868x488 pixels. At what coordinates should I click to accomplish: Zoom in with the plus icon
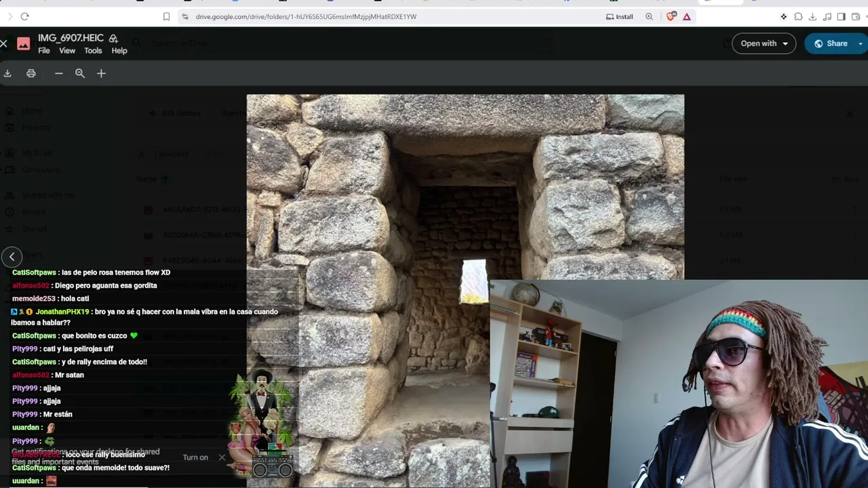(101, 73)
